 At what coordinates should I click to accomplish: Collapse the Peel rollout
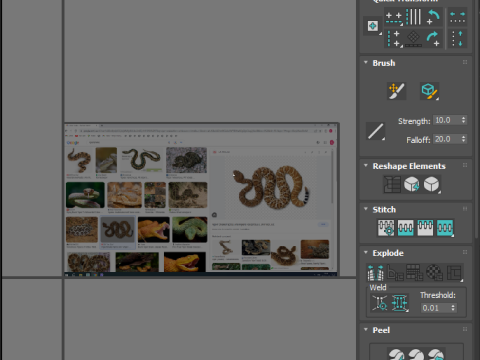click(x=366, y=330)
